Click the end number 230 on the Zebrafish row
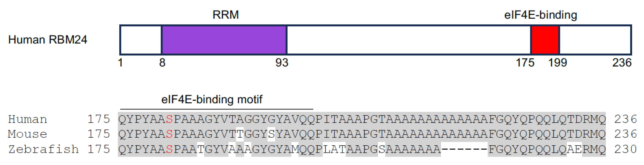Image resolution: width=644 pixels, height=165 pixels. tap(625, 149)
